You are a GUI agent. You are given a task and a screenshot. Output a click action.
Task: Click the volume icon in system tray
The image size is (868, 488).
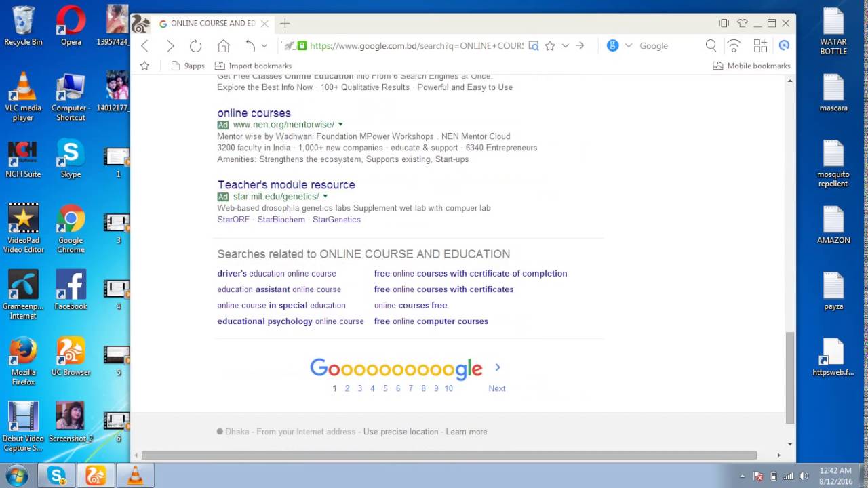coord(804,476)
